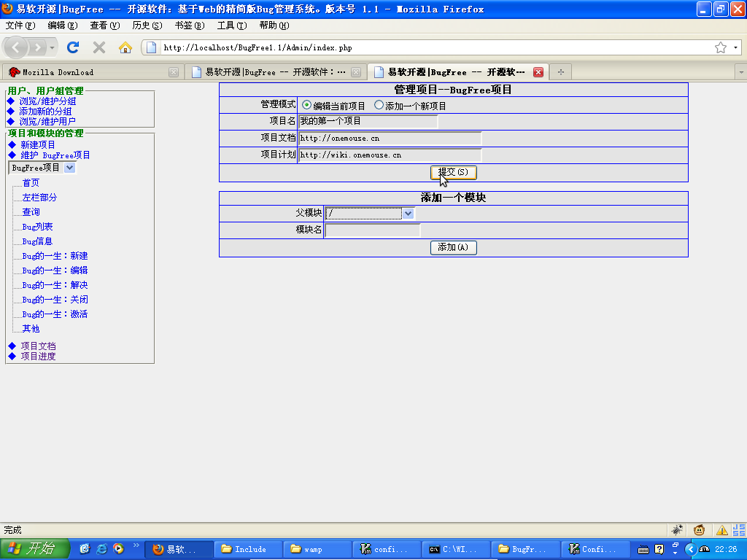The image size is (747, 560).
Task: Open 浏览/维护分组 link
Action: click(47, 101)
